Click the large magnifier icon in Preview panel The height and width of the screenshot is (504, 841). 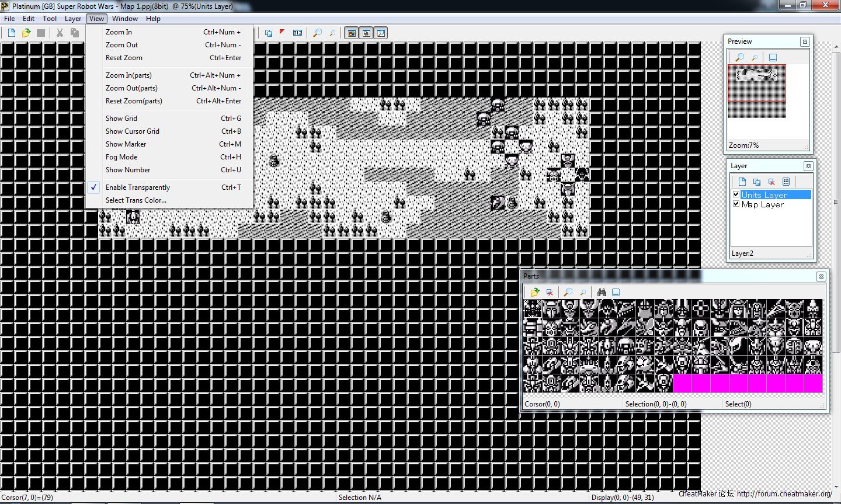tap(740, 57)
